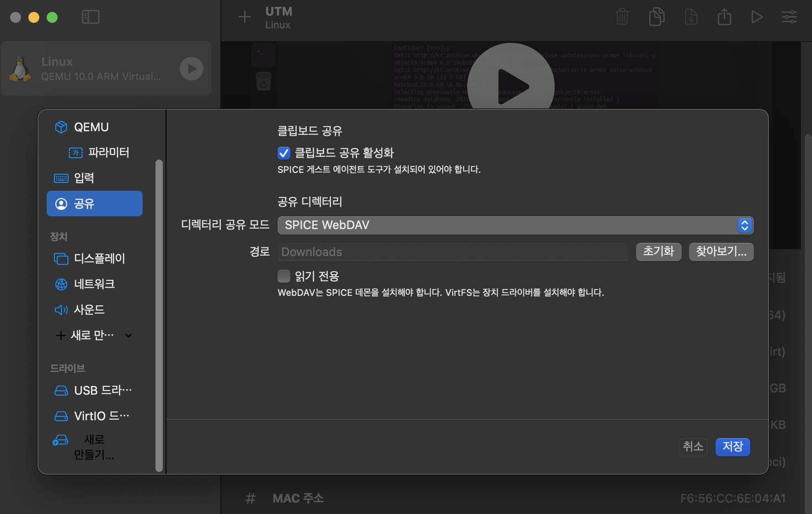Click the run VM play icon in toolbar

pos(757,17)
